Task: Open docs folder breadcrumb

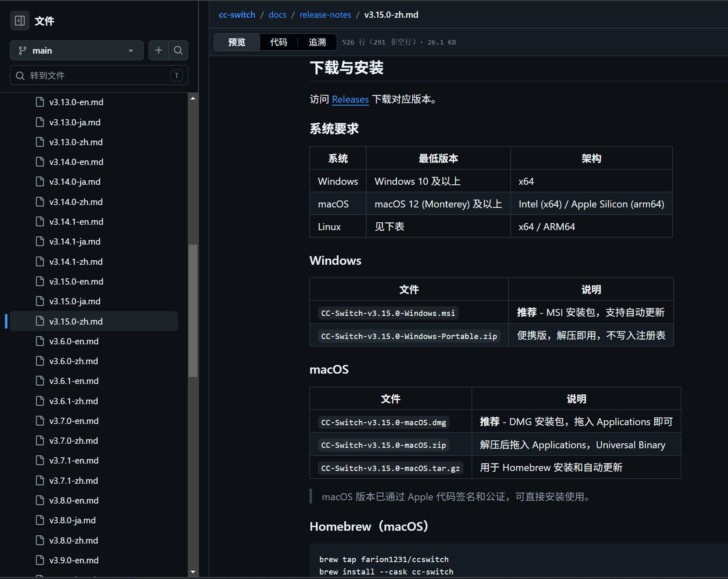Action: click(277, 15)
